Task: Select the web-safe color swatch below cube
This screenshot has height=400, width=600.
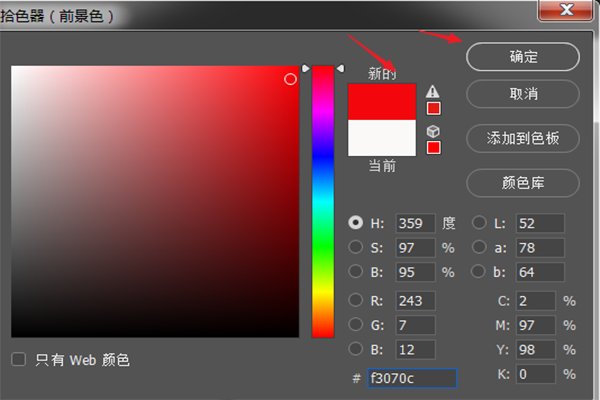Action: pyautogui.click(x=434, y=148)
